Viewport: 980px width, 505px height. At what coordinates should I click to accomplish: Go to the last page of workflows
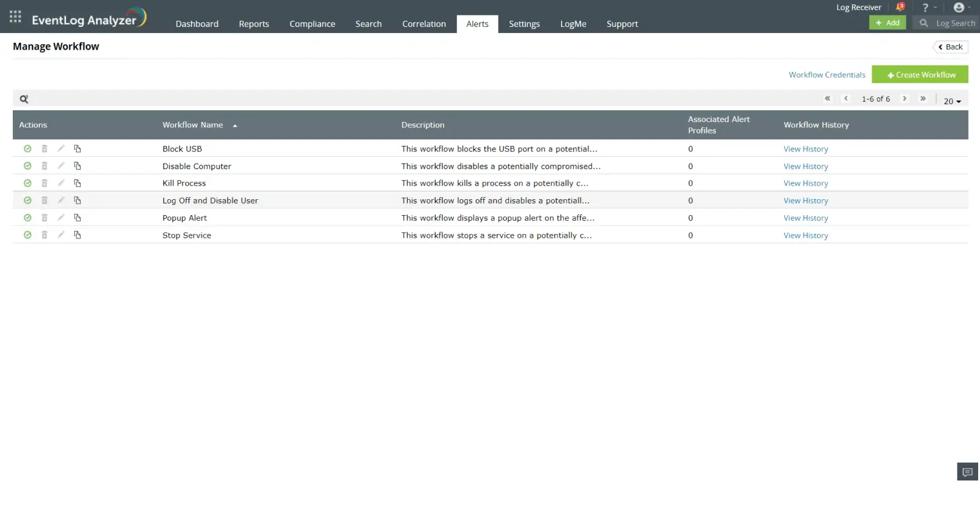(x=922, y=99)
